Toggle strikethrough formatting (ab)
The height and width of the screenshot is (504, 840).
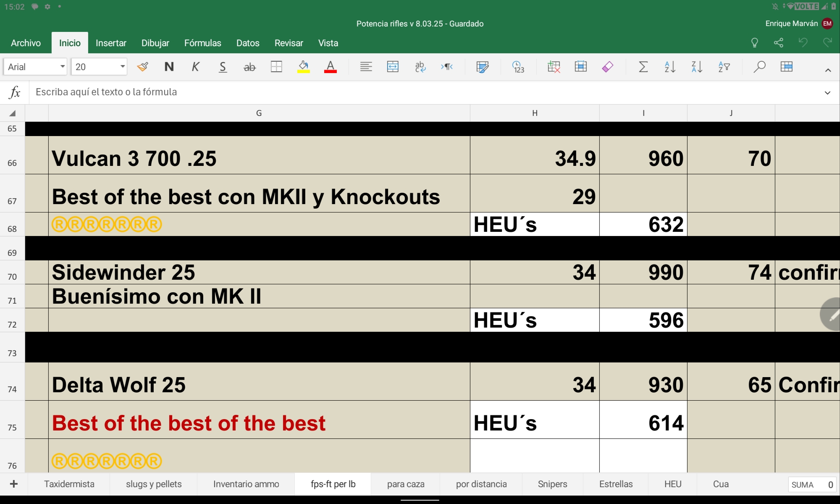click(249, 67)
